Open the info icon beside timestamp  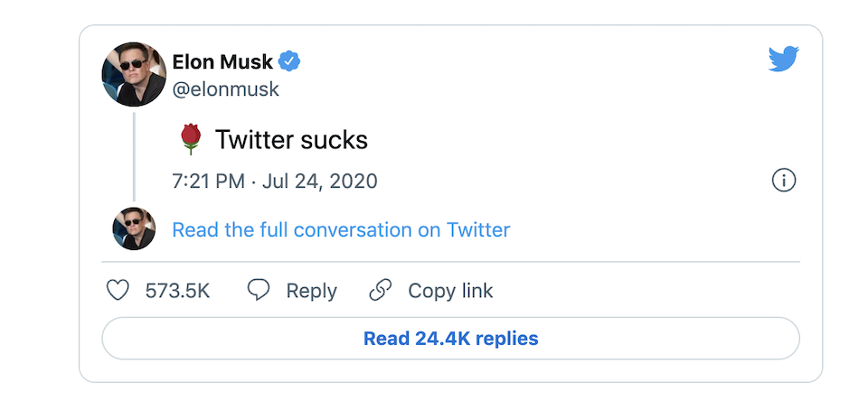(783, 181)
